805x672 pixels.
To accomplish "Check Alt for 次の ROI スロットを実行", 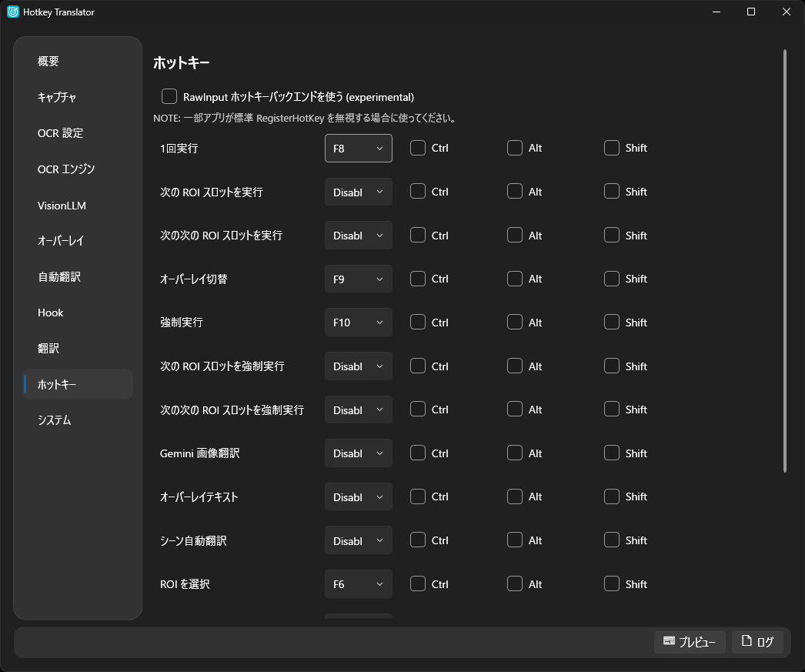I will pos(514,192).
